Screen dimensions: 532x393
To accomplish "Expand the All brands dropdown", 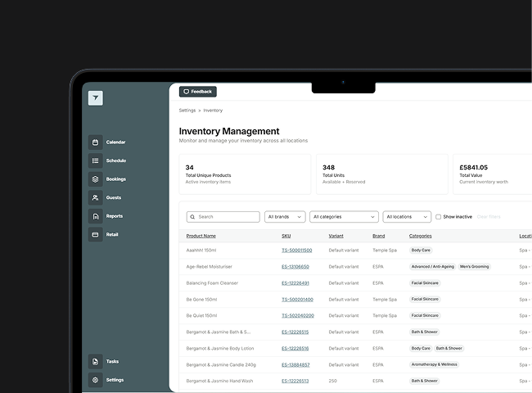I will click(x=285, y=217).
